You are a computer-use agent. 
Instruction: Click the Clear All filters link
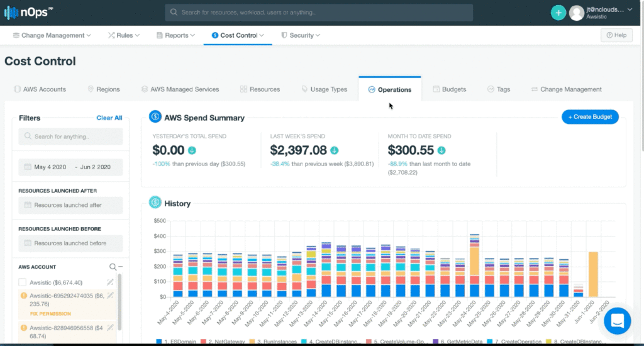tap(109, 118)
